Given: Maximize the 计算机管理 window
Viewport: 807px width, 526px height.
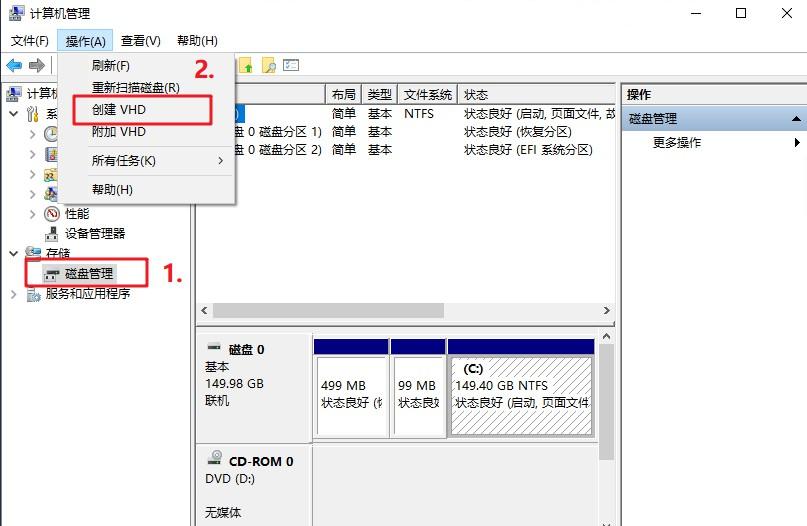Looking at the screenshot, I should pos(741,13).
